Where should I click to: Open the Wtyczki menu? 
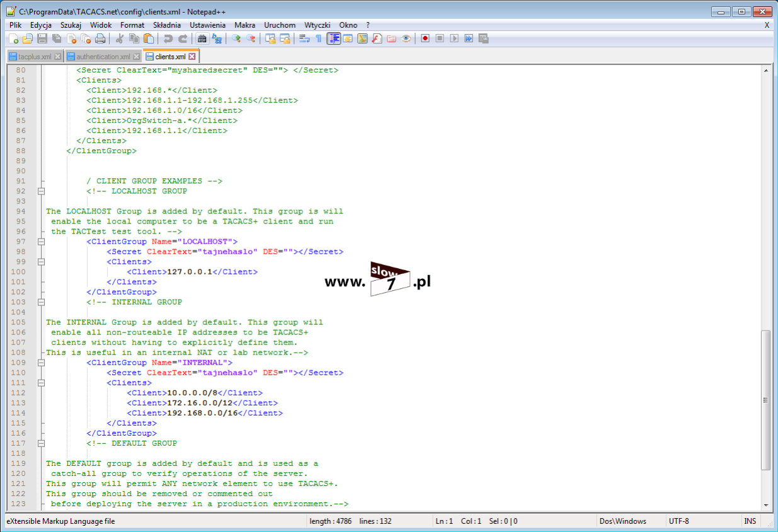tap(317, 25)
